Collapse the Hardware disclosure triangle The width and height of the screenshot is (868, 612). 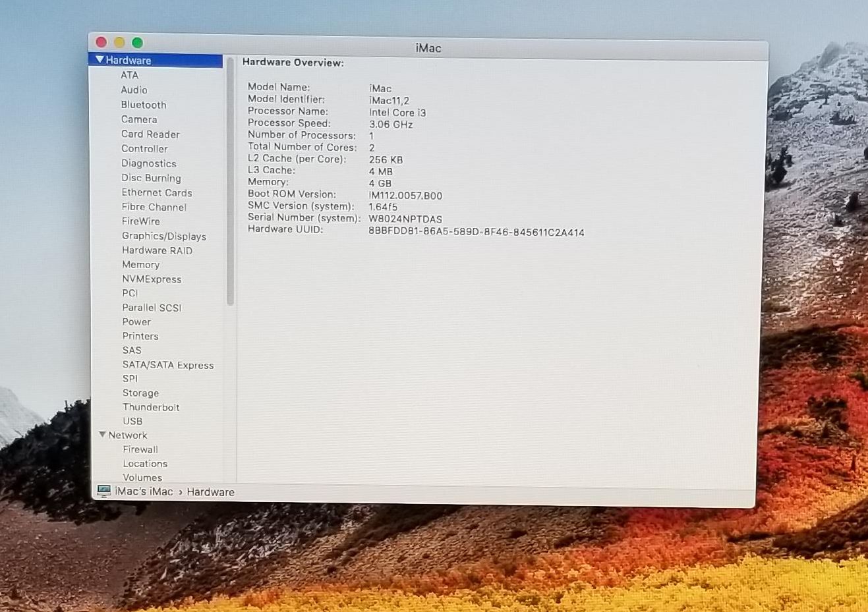click(100, 60)
